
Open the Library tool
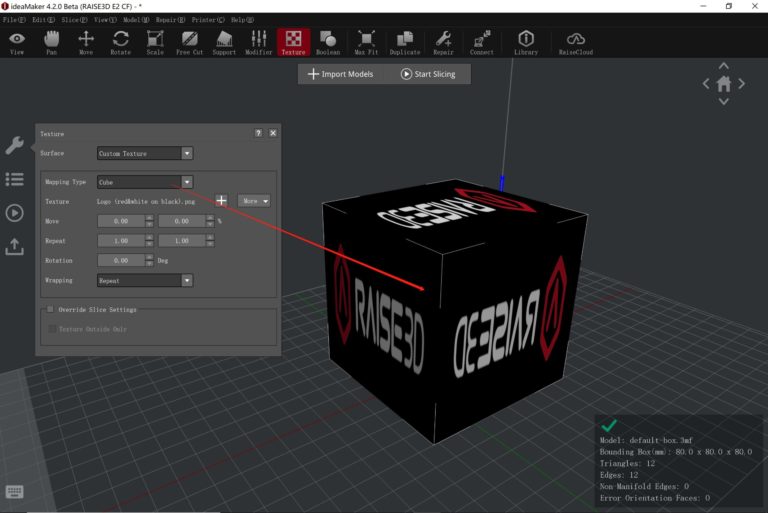pyautogui.click(x=525, y=41)
